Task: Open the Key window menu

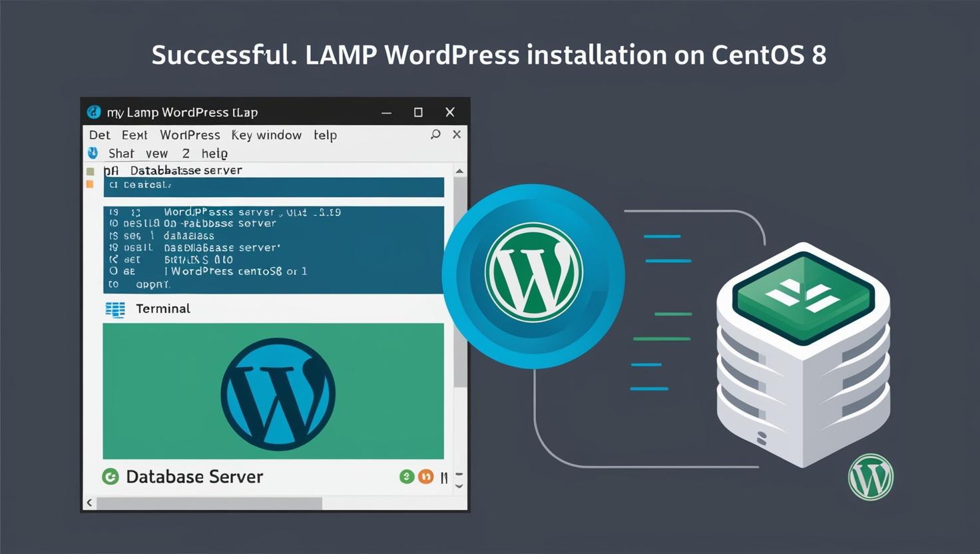Action: (266, 135)
